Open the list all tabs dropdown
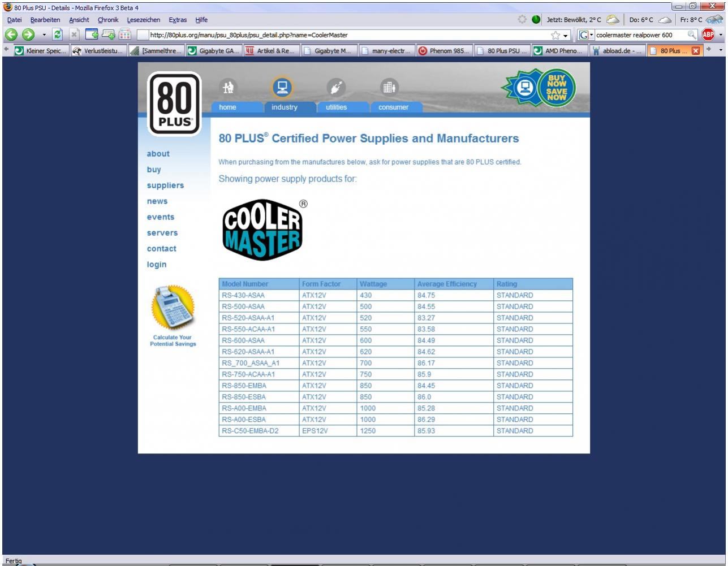The height and width of the screenshot is (566, 728). [721, 50]
